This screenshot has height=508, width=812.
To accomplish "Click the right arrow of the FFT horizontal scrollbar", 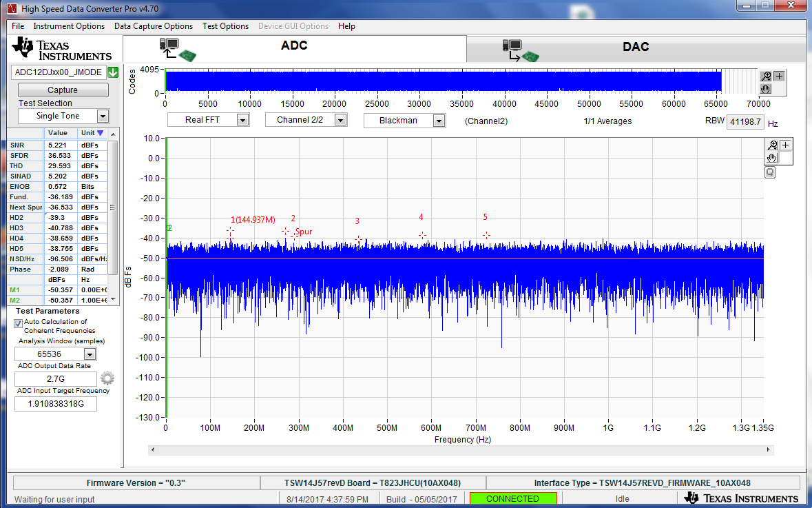I will [x=769, y=450].
